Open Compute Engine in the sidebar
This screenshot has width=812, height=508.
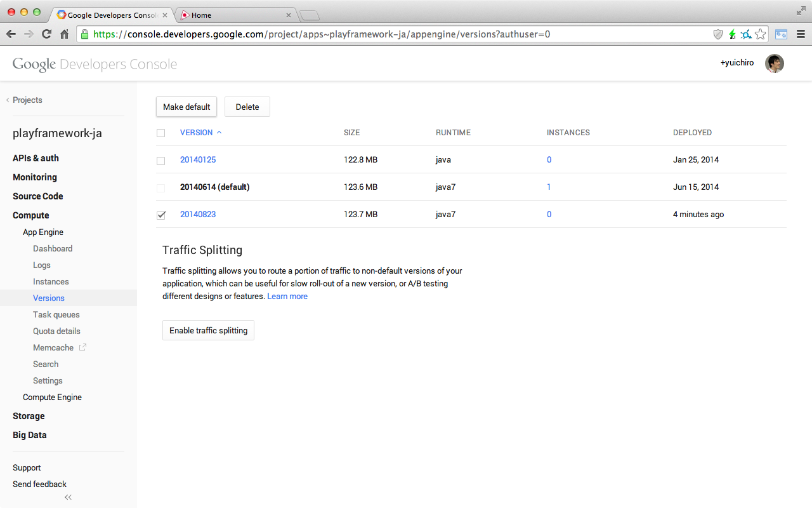tap(52, 397)
